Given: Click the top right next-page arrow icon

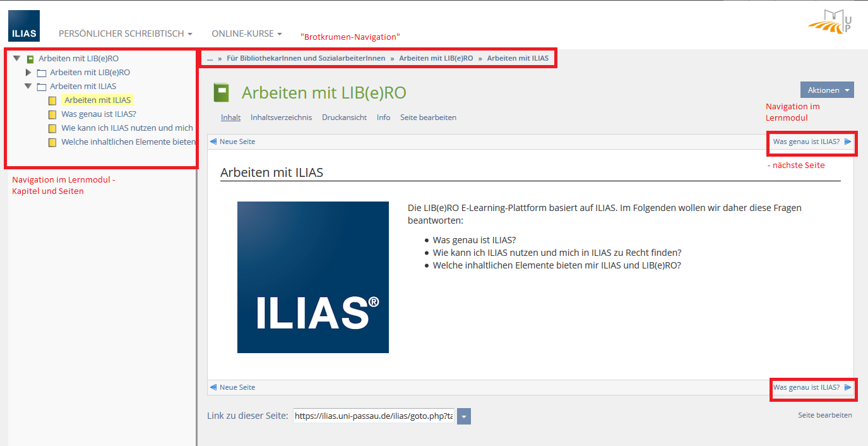Looking at the screenshot, I should 848,142.
